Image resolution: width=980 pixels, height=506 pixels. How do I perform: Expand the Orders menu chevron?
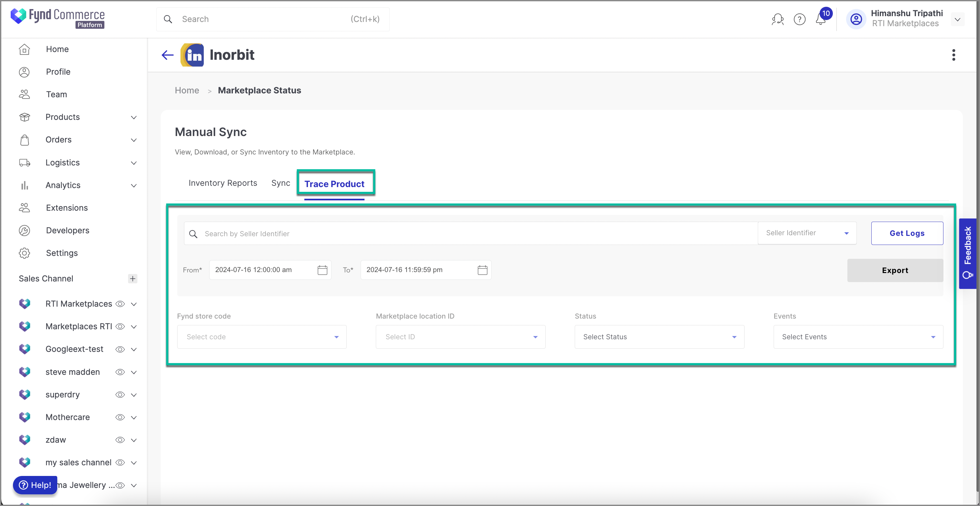[134, 140]
